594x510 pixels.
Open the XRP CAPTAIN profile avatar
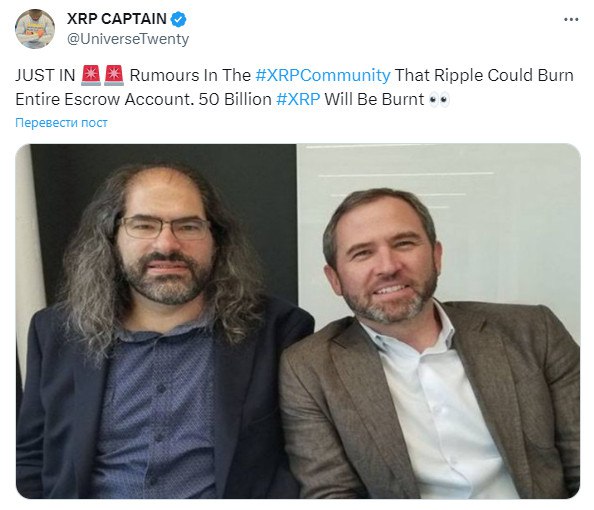(x=35, y=29)
